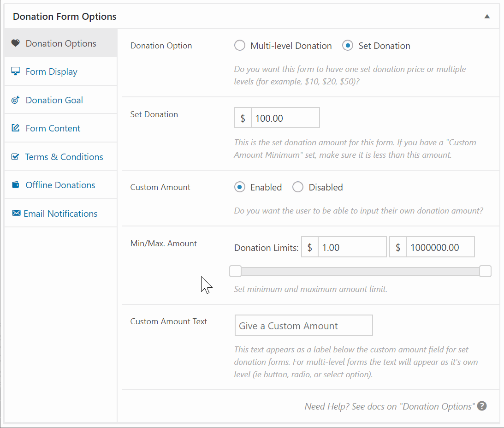This screenshot has height=428, width=504.
Task: Switch to the Offline Donations tab
Action: click(61, 185)
